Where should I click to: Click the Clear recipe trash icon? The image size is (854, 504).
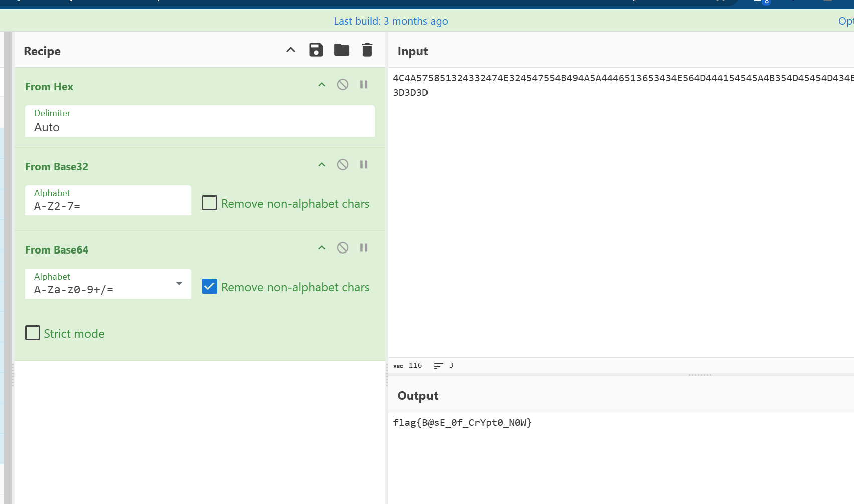(367, 50)
